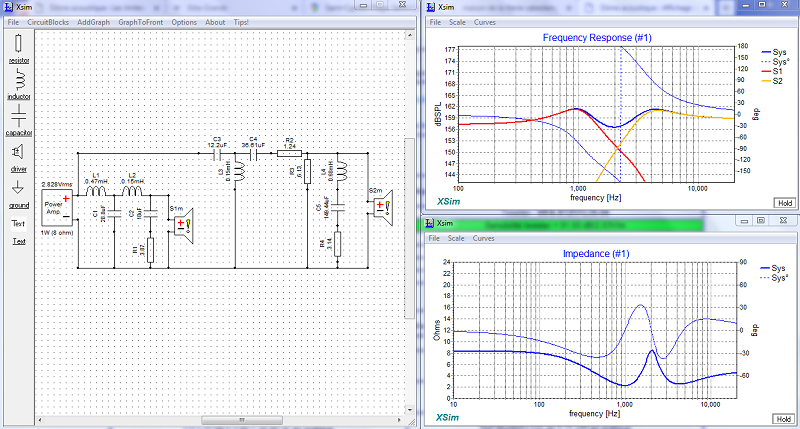This screenshot has width=800, height=429.
Task: Click the Xsim icon in Impedance window title
Action: click(430, 223)
